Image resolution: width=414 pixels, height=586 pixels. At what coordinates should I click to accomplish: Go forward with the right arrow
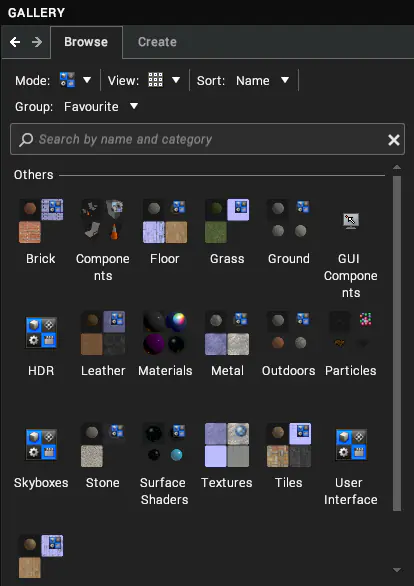37,42
